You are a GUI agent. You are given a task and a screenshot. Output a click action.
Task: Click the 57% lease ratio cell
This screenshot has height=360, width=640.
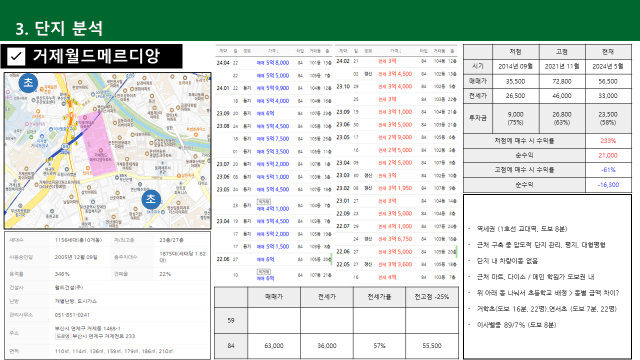(379, 346)
